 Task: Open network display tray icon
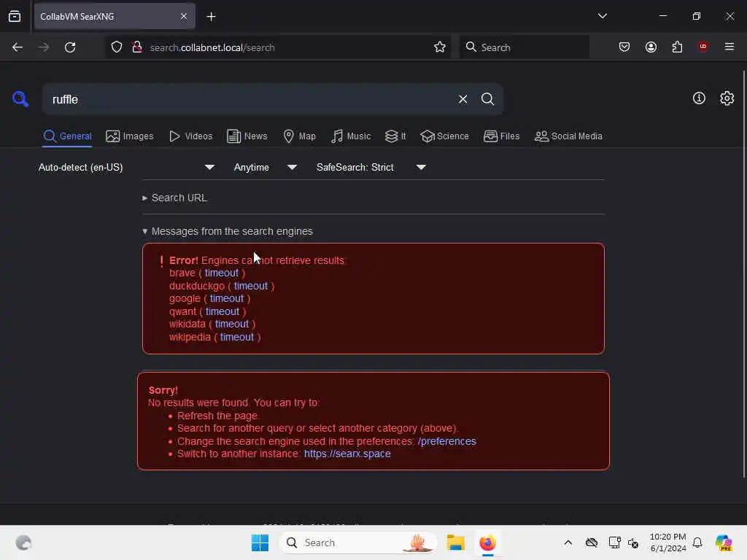pos(614,542)
